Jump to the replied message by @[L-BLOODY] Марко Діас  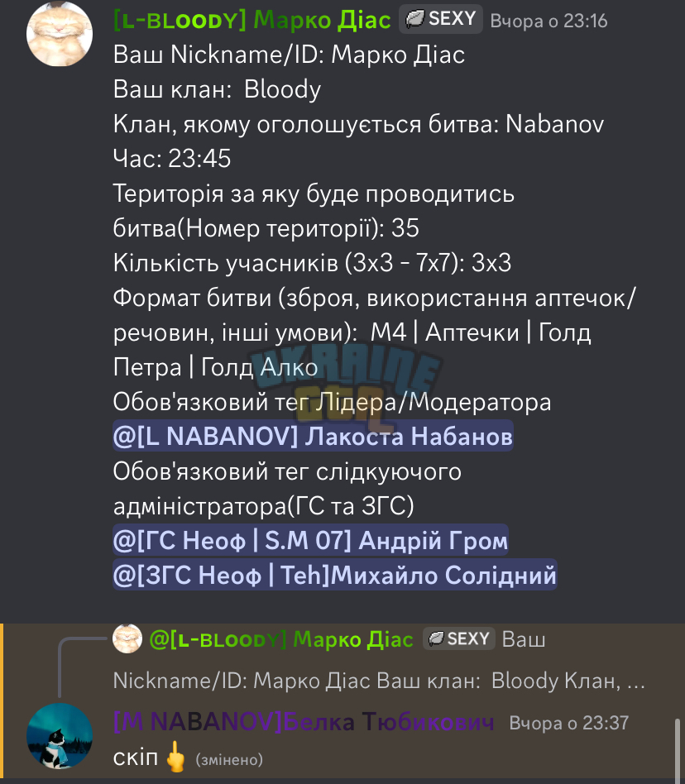coord(281,639)
